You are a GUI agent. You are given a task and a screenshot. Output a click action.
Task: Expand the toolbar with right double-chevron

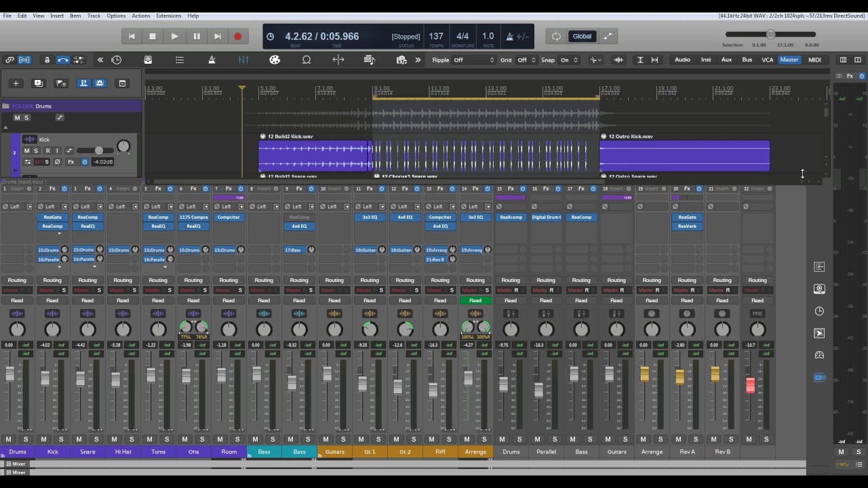coord(418,60)
